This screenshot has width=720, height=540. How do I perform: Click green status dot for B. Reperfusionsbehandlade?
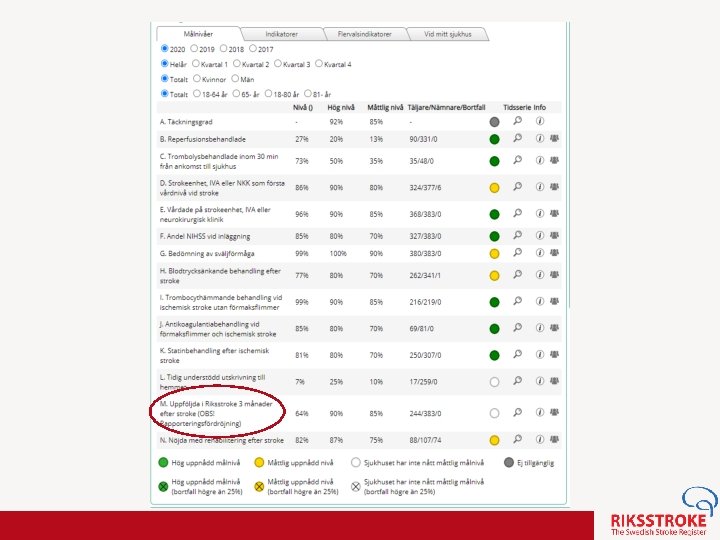(x=495, y=139)
